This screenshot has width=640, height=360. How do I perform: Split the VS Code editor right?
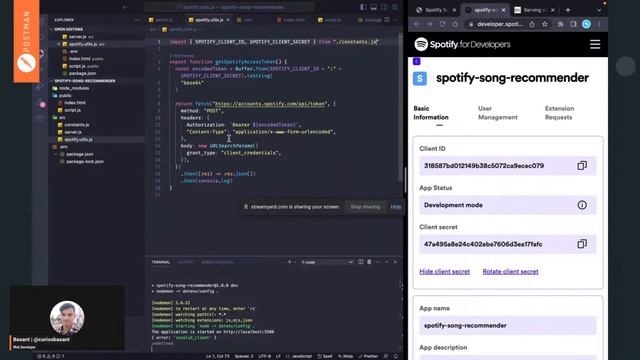click(387, 20)
